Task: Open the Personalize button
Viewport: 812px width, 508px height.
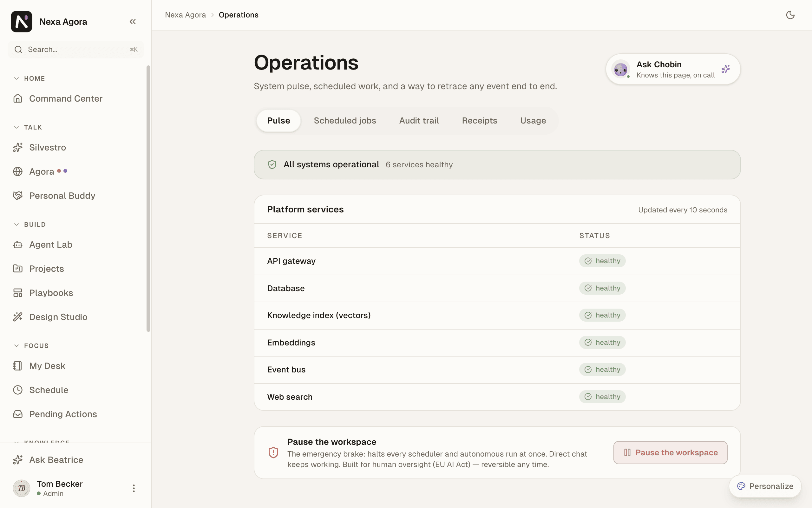Action: (765, 486)
